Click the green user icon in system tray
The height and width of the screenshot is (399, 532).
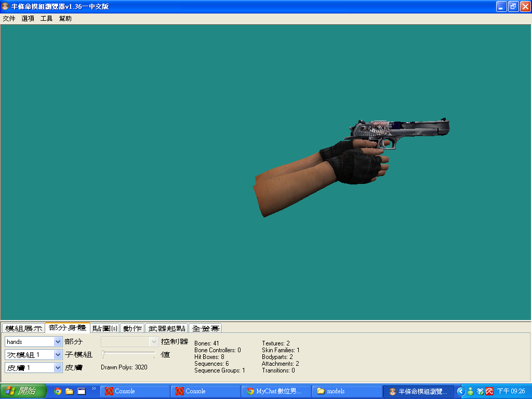click(x=470, y=392)
